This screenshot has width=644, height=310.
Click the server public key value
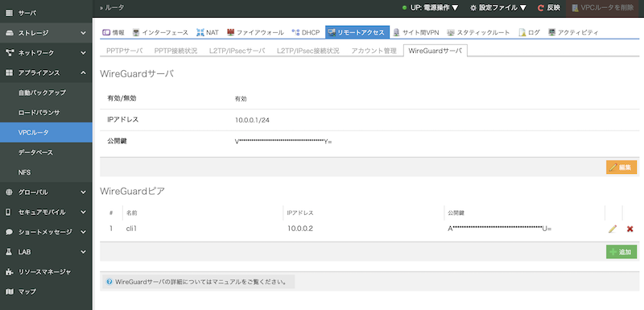(x=283, y=142)
